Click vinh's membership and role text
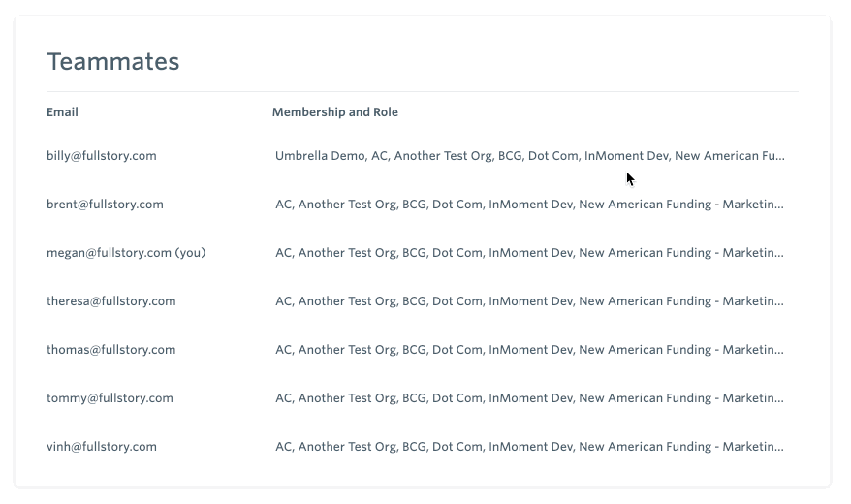The width and height of the screenshot is (851, 504). point(529,447)
